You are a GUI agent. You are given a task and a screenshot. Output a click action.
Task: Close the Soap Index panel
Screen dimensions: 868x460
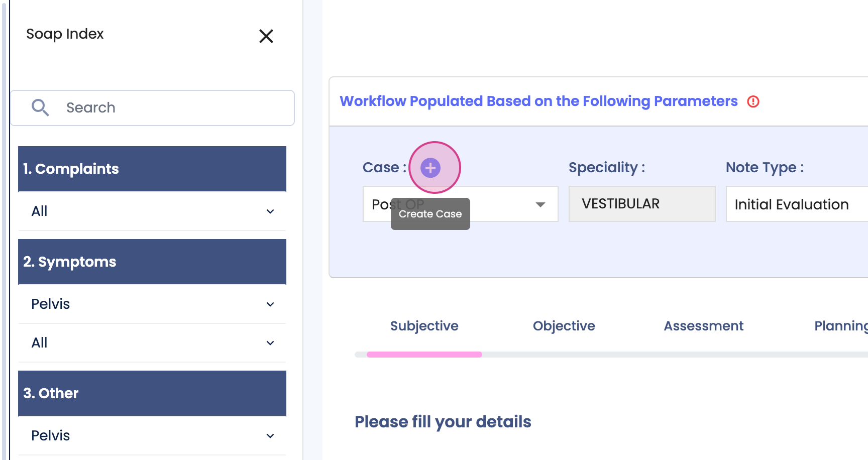click(266, 36)
